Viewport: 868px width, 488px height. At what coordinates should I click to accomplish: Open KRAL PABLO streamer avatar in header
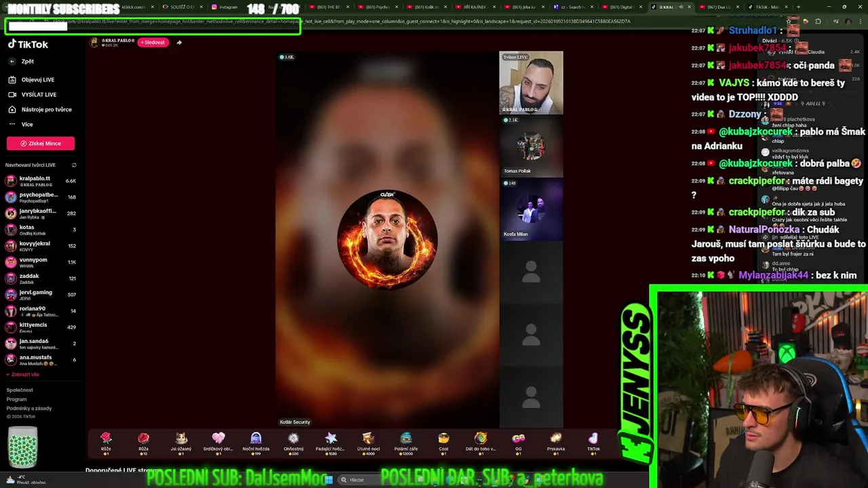point(95,43)
